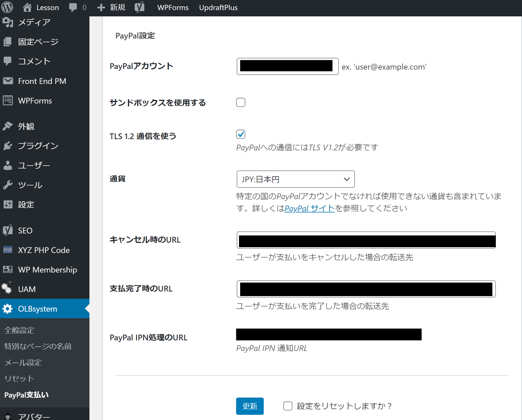Click the OLBsystem gear icon

pyautogui.click(x=8, y=309)
